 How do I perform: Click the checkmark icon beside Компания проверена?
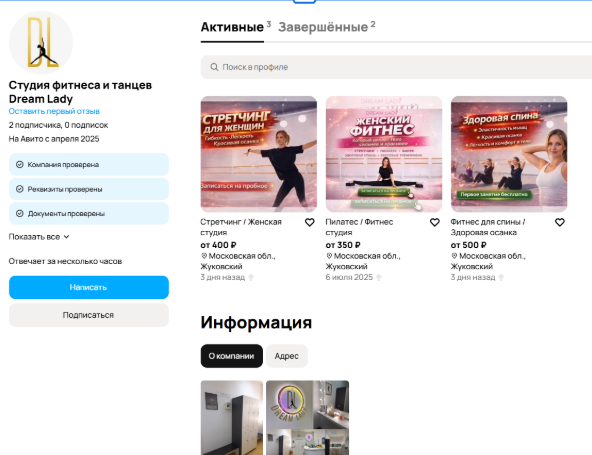[x=20, y=165]
